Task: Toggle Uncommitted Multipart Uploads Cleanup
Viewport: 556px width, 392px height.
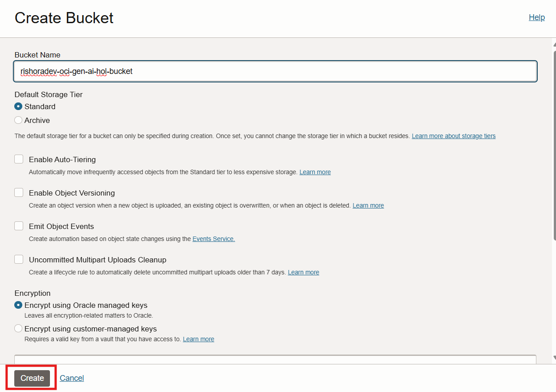Action: (19, 259)
